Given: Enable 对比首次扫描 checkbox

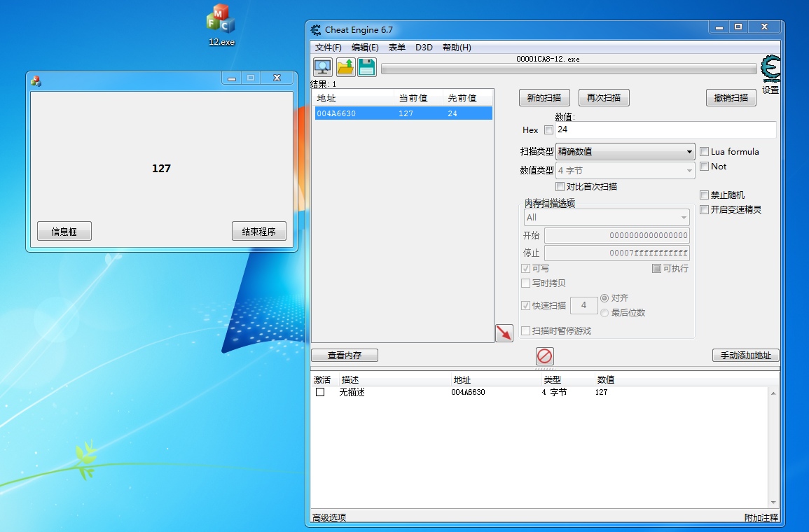Looking at the screenshot, I should pos(560,186).
